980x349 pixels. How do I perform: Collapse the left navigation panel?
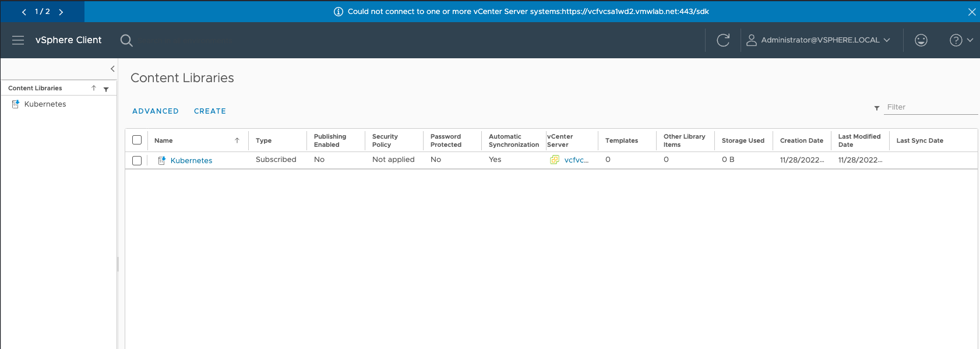click(112, 69)
